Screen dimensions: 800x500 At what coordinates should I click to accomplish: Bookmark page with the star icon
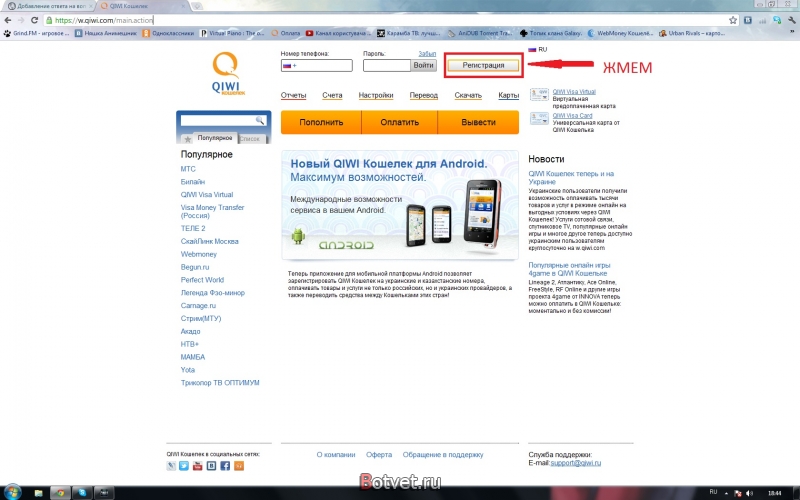(x=733, y=20)
